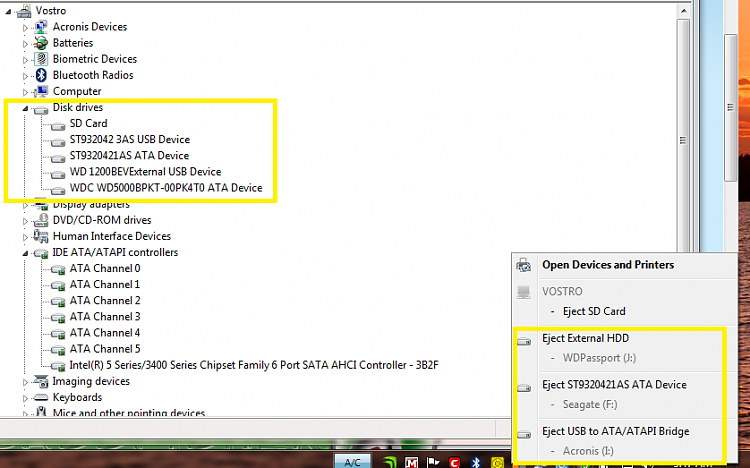The width and height of the screenshot is (750, 468).
Task: Expand the Batteries category
Action: click(x=25, y=44)
